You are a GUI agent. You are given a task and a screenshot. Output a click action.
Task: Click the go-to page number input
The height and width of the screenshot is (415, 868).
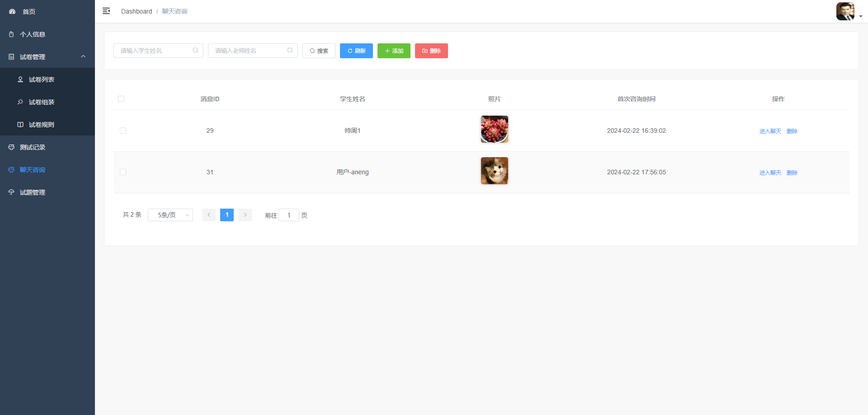[x=289, y=215]
